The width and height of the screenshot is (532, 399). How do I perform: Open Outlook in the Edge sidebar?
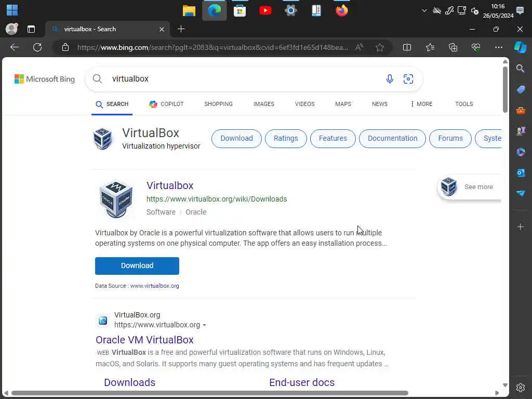[521, 172]
